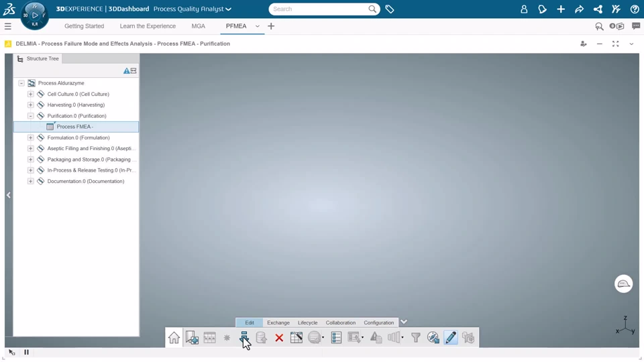
Task: Expand the Aseptic Filling and Finishing.0 node
Action: click(x=30, y=148)
